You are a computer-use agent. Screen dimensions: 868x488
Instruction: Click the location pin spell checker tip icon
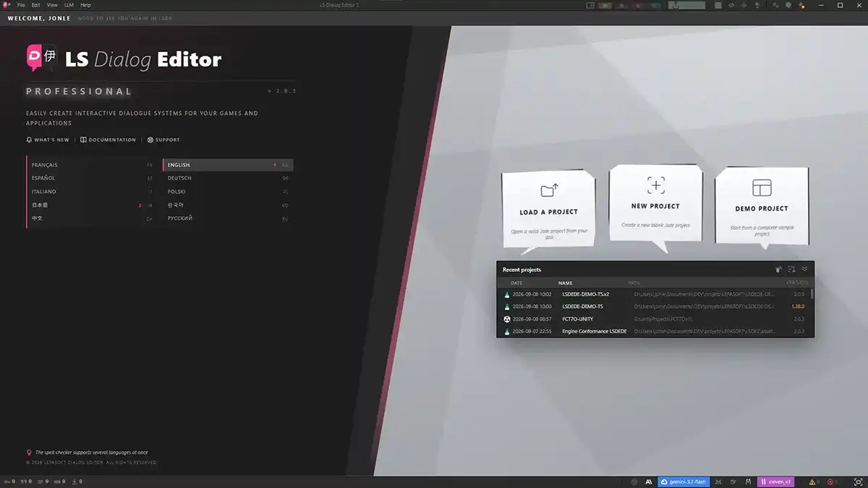coord(29,453)
